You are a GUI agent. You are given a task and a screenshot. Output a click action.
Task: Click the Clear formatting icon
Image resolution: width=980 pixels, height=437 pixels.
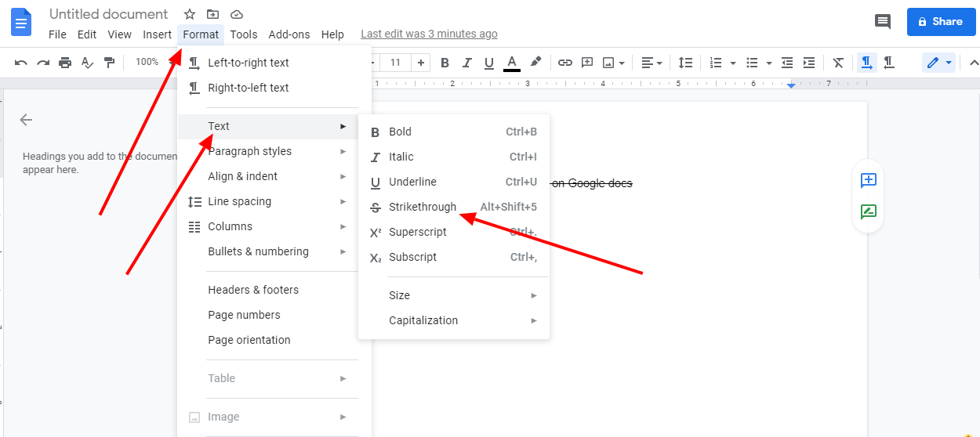(838, 63)
